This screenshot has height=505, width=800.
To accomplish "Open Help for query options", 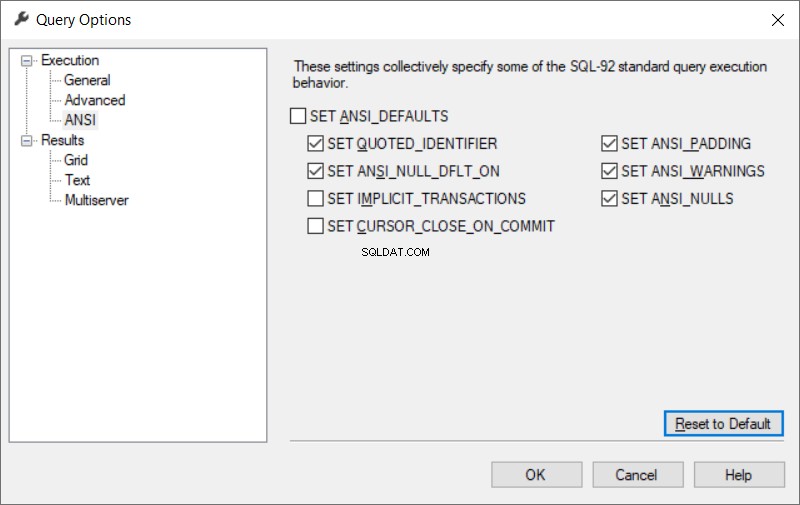I will [739, 475].
